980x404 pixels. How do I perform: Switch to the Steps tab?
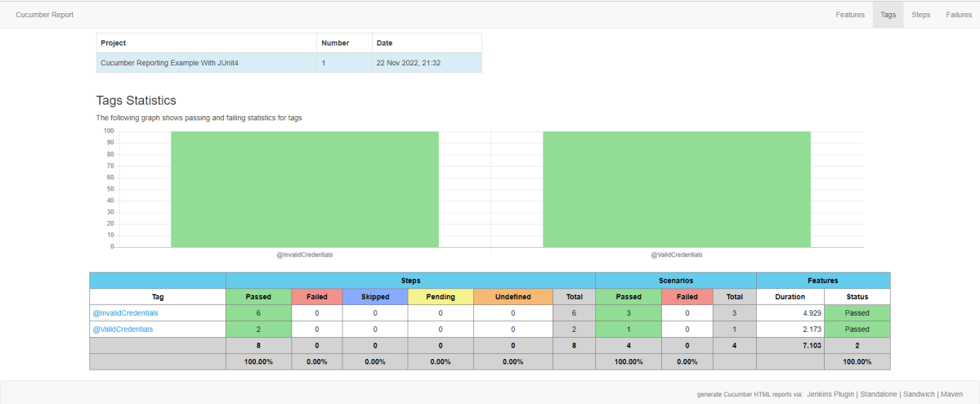click(920, 15)
